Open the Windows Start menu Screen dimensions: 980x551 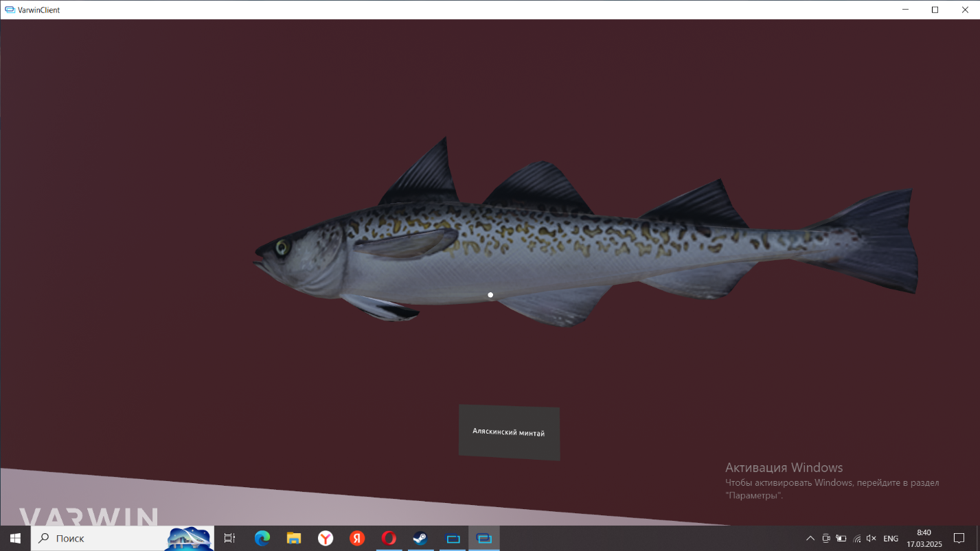point(15,539)
